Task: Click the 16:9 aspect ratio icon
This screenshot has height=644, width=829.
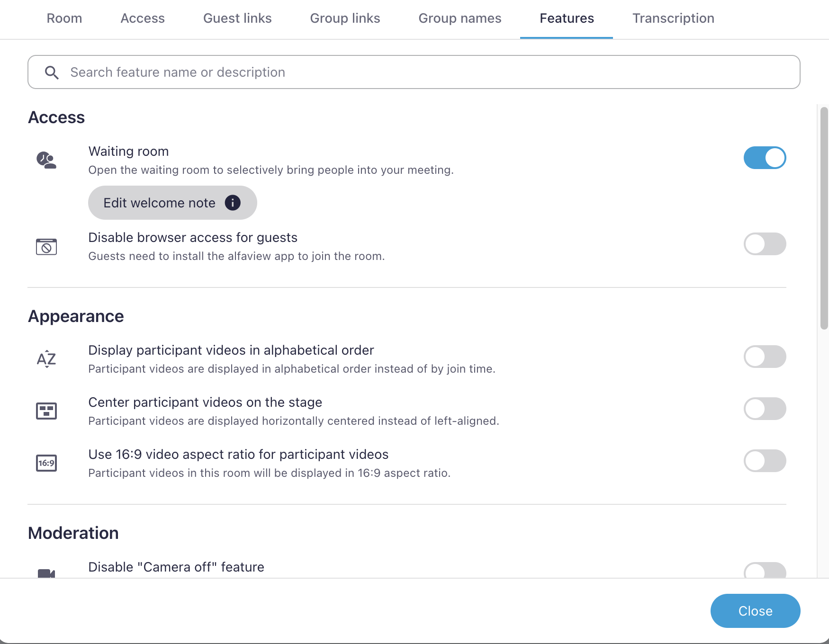Action: tap(46, 463)
